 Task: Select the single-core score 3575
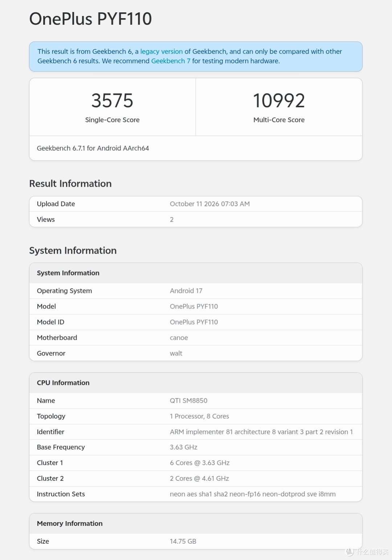tap(112, 101)
